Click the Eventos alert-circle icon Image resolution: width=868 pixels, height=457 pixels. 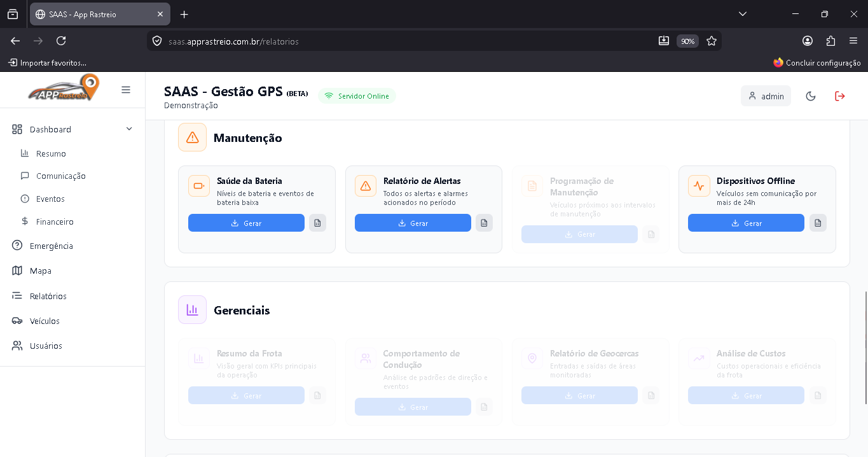point(25,199)
